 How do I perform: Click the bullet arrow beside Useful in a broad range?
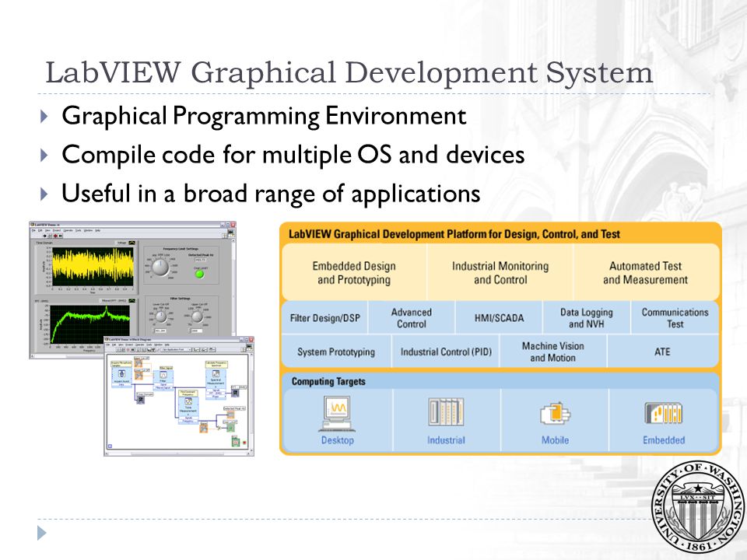point(44,194)
